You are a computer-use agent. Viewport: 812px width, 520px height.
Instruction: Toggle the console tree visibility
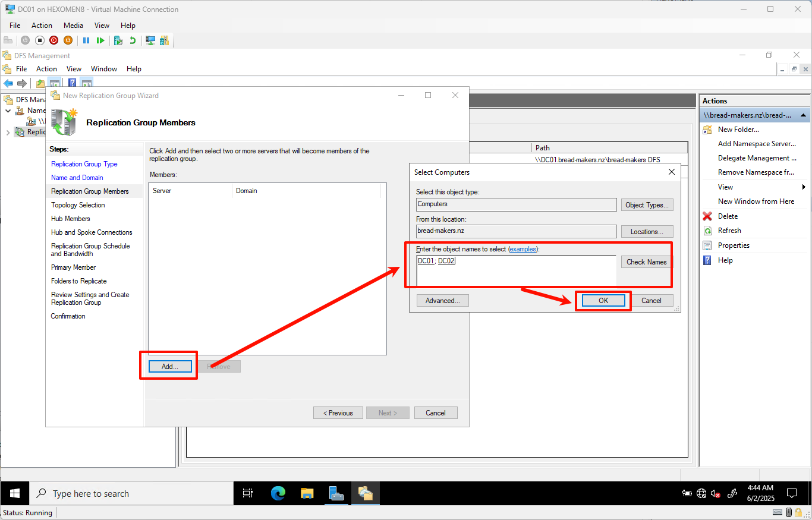tap(55, 83)
